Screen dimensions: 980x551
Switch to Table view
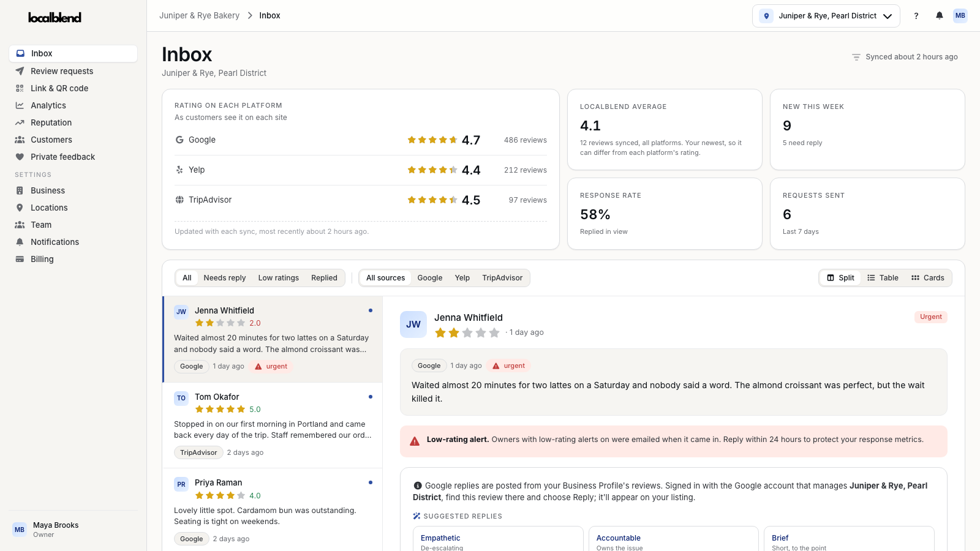[x=883, y=278]
